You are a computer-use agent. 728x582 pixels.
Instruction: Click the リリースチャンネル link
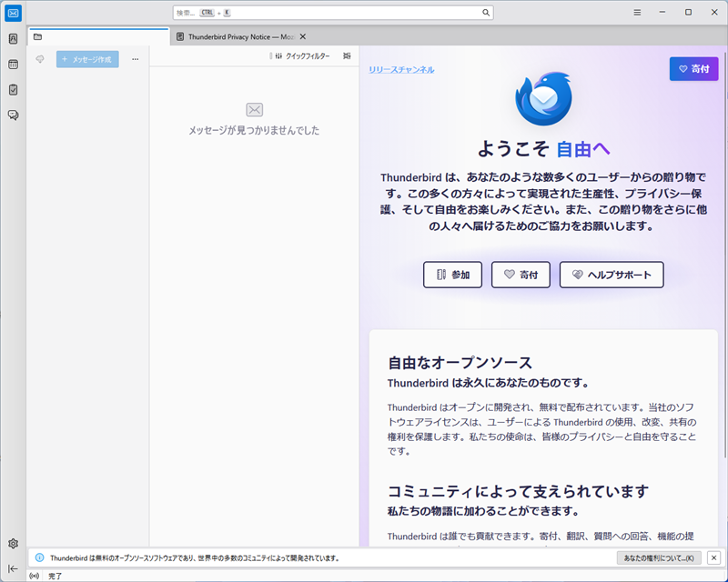click(401, 70)
